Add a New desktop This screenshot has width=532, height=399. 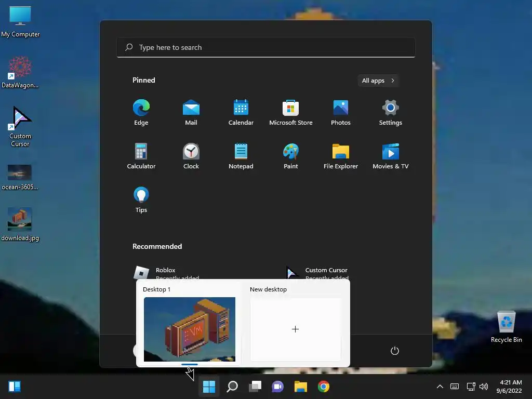[x=295, y=329]
